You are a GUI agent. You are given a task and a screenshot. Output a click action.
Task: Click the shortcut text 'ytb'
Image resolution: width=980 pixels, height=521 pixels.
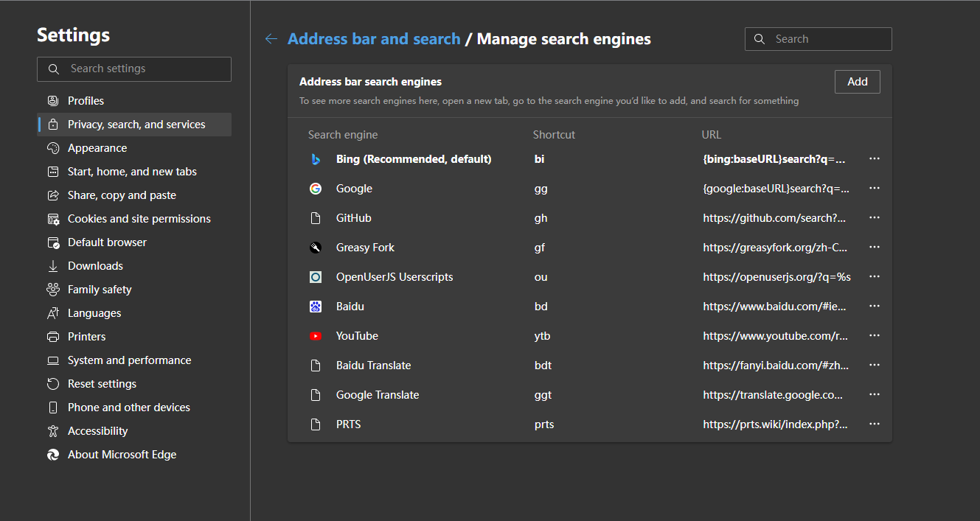(x=543, y=336)
